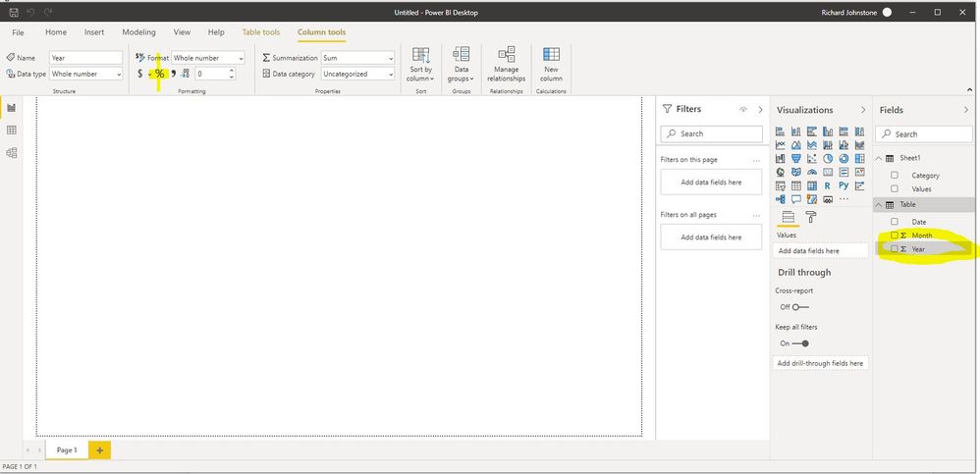Open the Format Whole number dropdown

coord(207,58)
